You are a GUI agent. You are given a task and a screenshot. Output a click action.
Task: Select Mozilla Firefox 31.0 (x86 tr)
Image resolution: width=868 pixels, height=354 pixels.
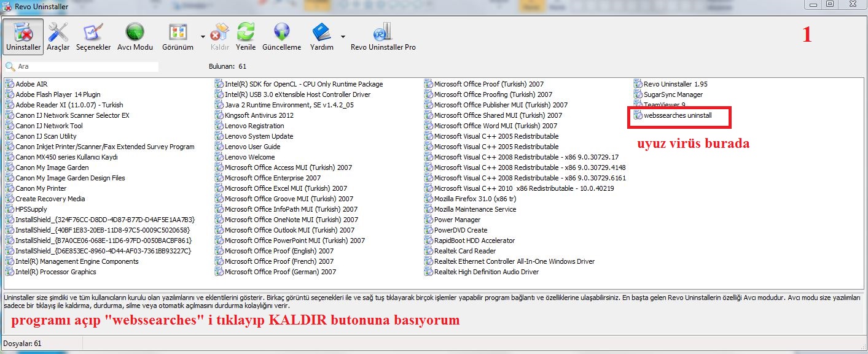[471, 199]
